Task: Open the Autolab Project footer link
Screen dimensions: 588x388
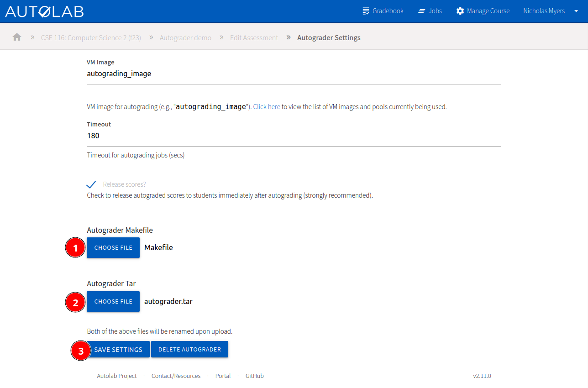Action: coord(117,376)
